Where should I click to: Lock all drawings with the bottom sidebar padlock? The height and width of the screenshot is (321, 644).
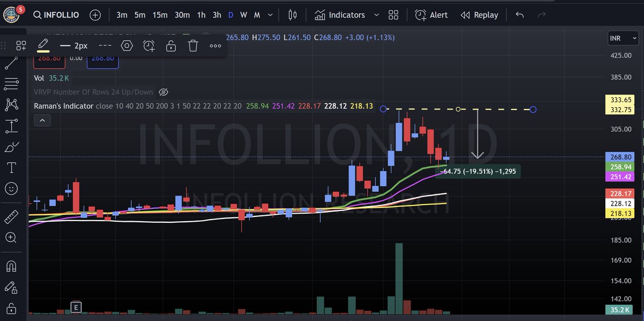click(12, 308)
